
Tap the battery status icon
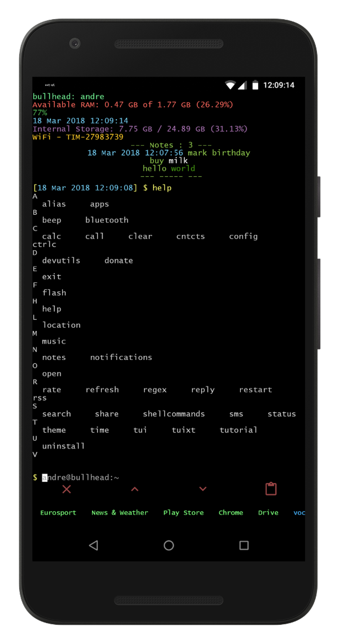click(255, 85)
